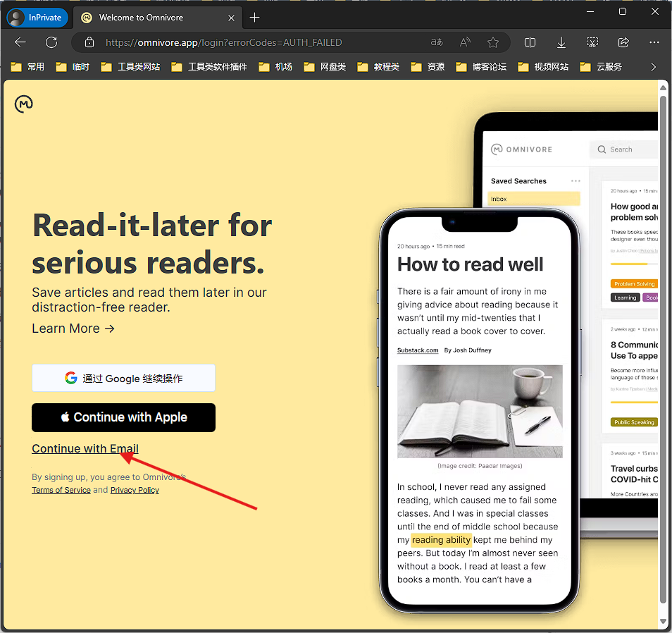This screenshot has height=633, width=672.
Task: Click Continue with Apple button
Action: [123, 417]
